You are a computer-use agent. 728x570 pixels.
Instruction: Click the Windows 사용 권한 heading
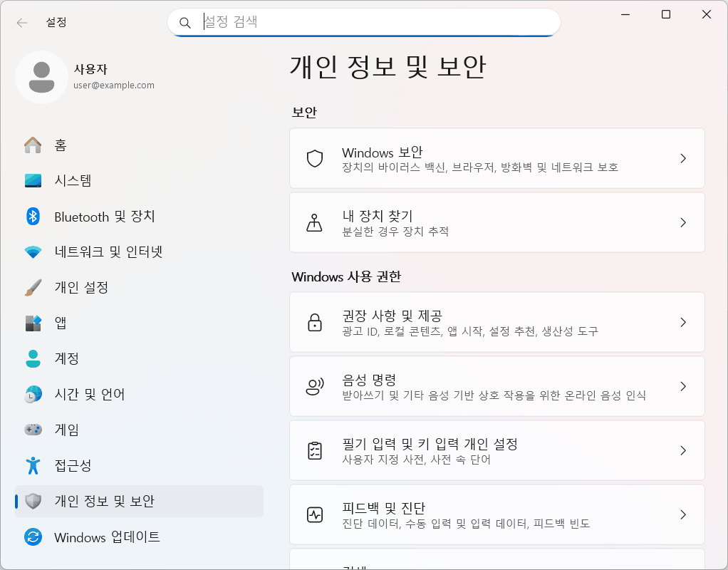pyautogui.click(x=346, y=277)
